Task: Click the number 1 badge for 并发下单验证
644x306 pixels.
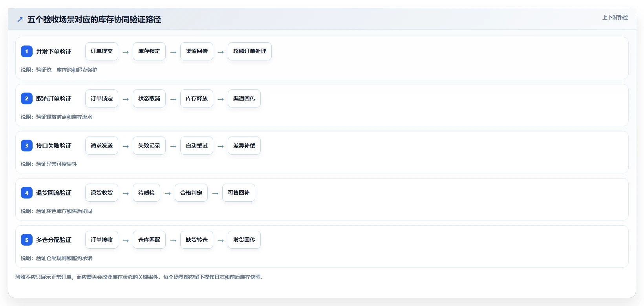Action: click(27, 51)
